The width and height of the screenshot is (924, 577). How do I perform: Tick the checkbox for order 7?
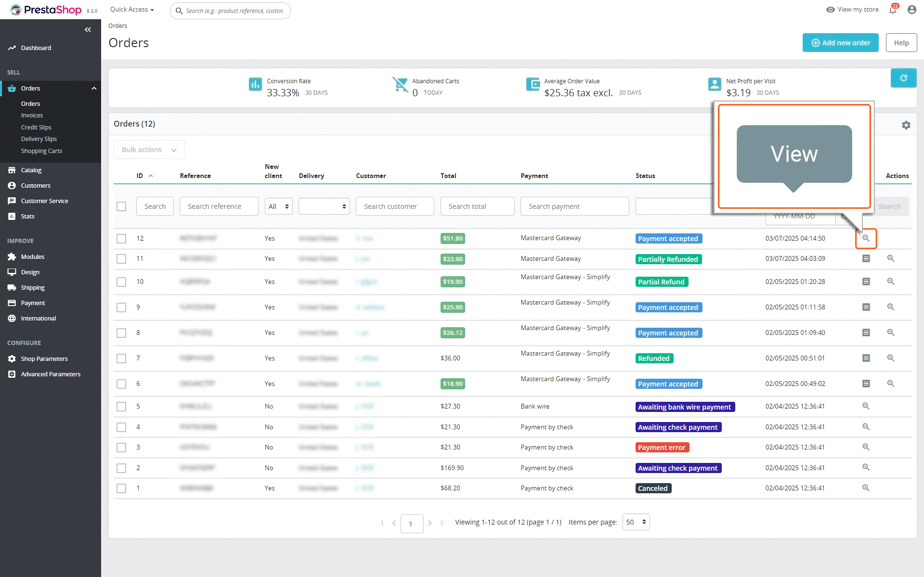[x=121, y=359]
